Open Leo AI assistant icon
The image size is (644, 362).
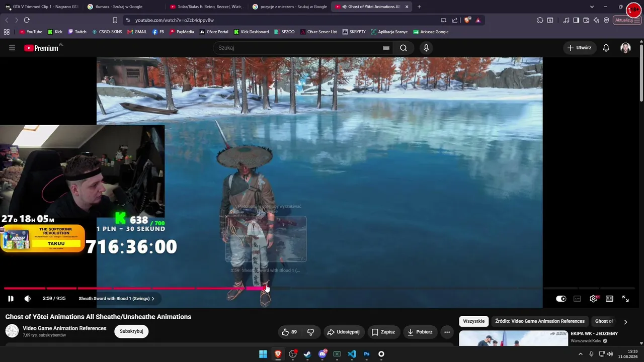click(596, 20)
